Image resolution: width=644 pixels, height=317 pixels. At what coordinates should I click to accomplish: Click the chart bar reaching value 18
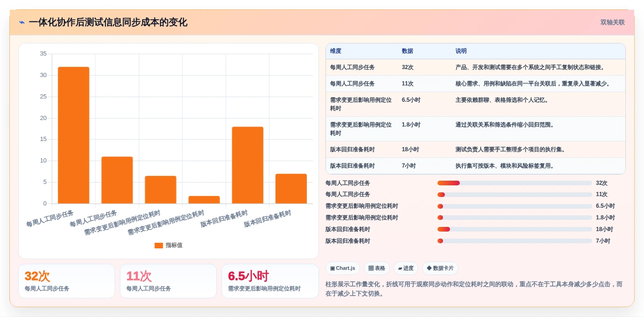[248, 165]
